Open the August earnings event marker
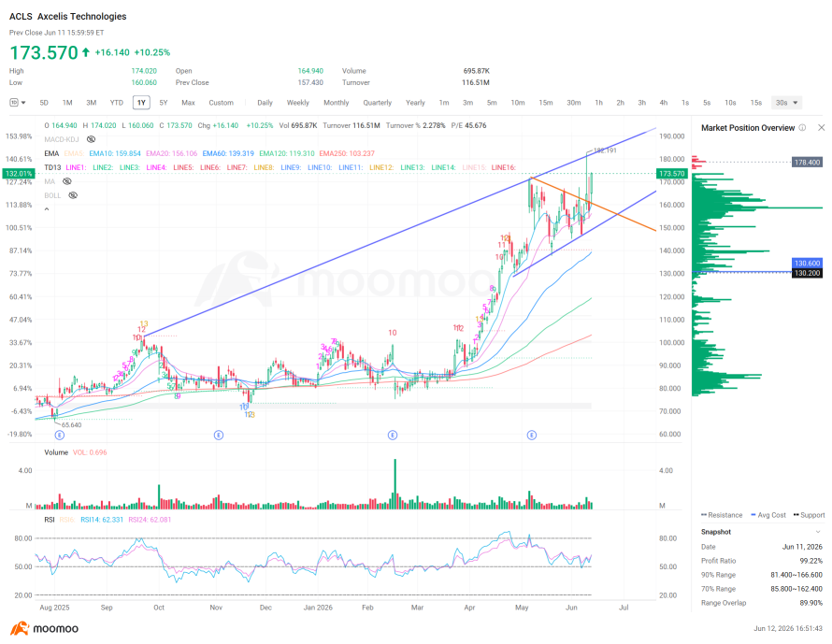Viewport: 832px width, 644px height. point(60,435)
